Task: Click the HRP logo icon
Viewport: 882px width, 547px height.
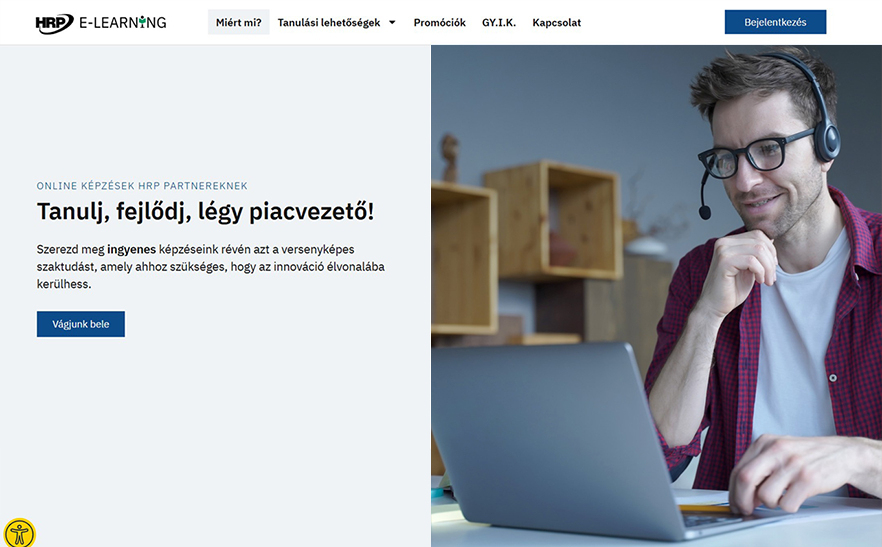Action: [x=55, y=23]
